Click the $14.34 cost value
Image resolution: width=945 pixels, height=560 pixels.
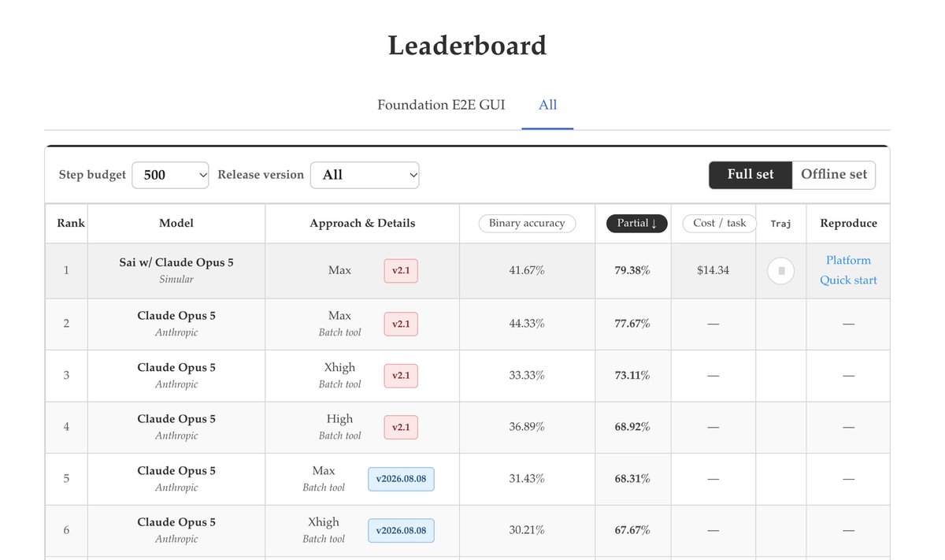pos(713,270)
